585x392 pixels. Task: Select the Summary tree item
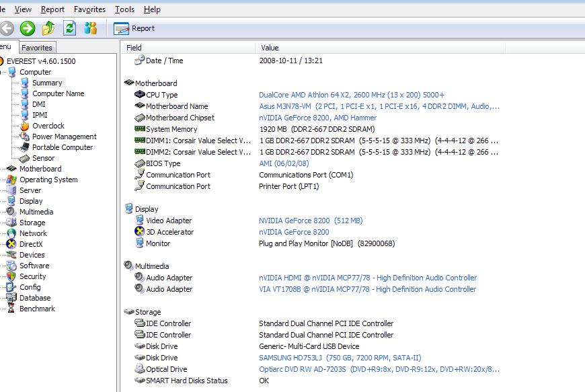tap(47, 83)
